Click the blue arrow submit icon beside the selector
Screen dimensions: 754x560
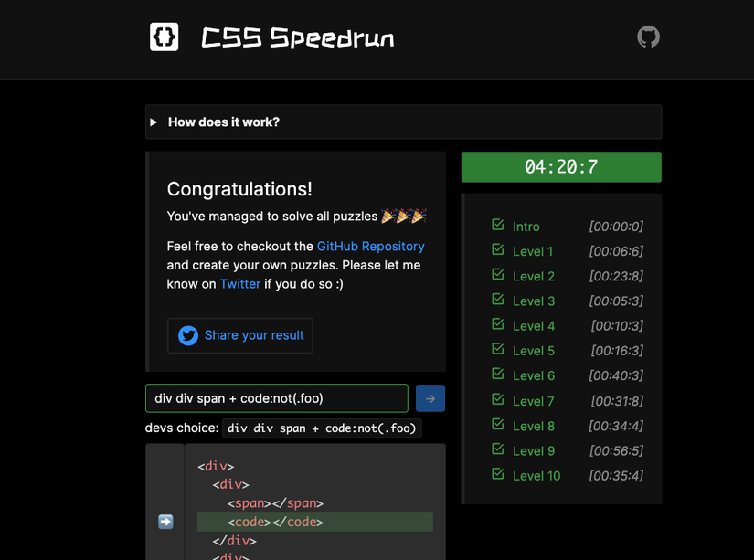pyautogui.click(x=430, y=398)
